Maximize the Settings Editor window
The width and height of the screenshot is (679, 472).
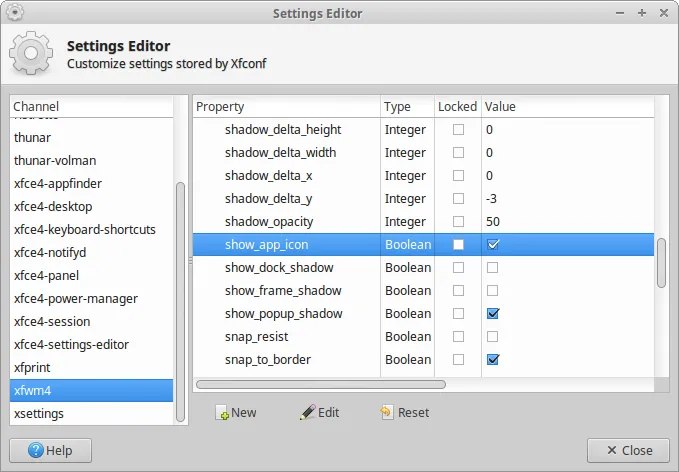642,13
